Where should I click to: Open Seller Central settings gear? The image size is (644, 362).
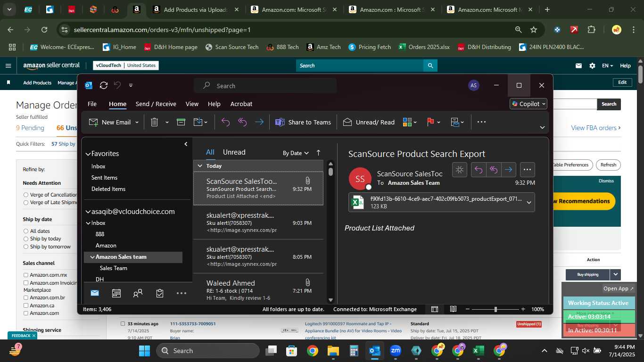(592, 66)
